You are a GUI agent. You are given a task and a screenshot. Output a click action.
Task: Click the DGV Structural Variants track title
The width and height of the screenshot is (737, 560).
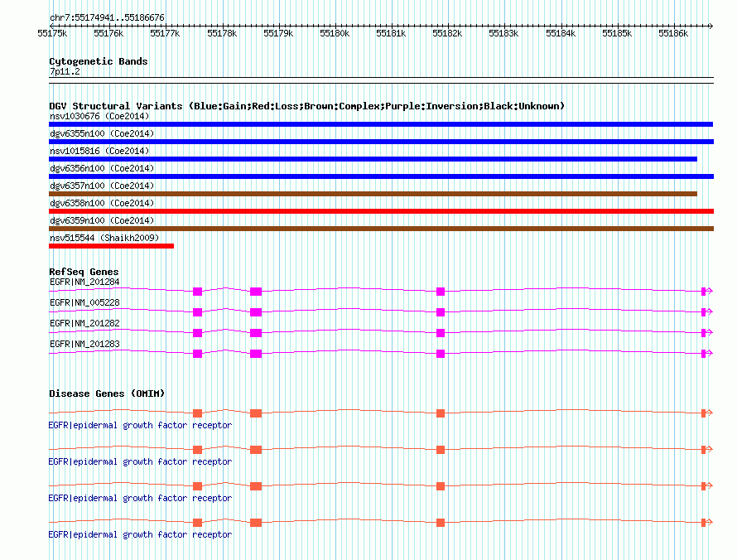click(x=307, y=106)
